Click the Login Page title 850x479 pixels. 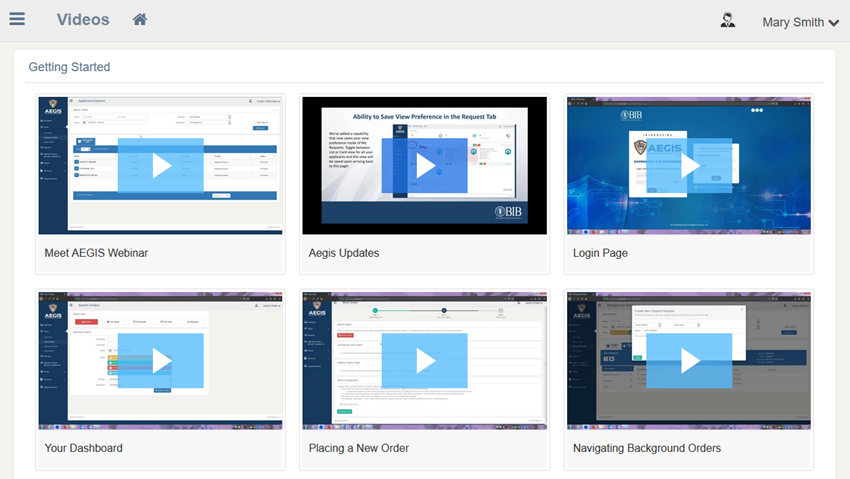pyautogui.click(x=600, y=253)
